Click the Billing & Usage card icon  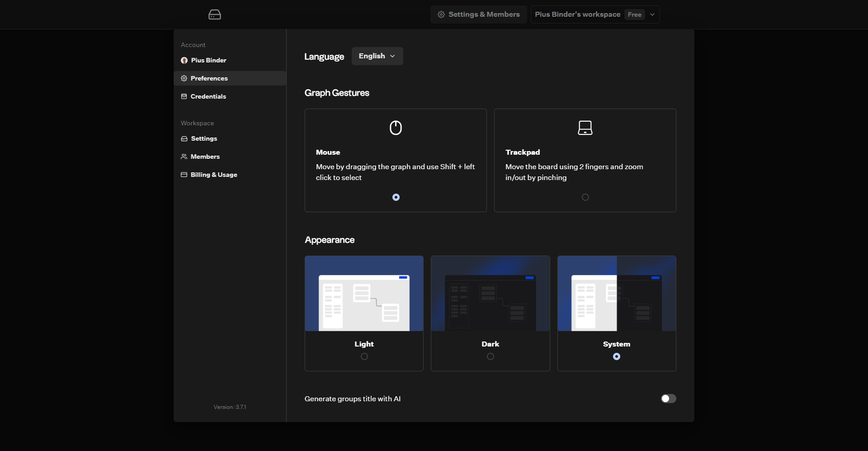[x=184, y=175]
